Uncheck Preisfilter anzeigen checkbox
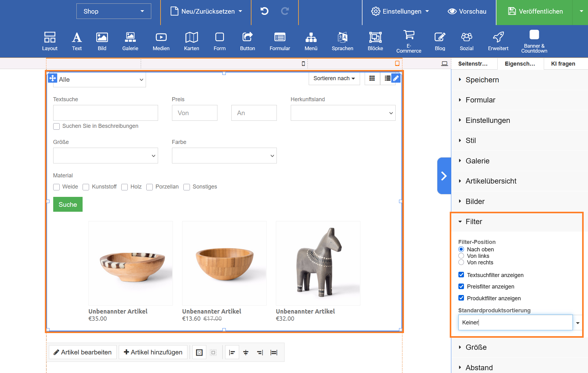The width and height of the screenshot is (588, 373). [x=461, y=286]
